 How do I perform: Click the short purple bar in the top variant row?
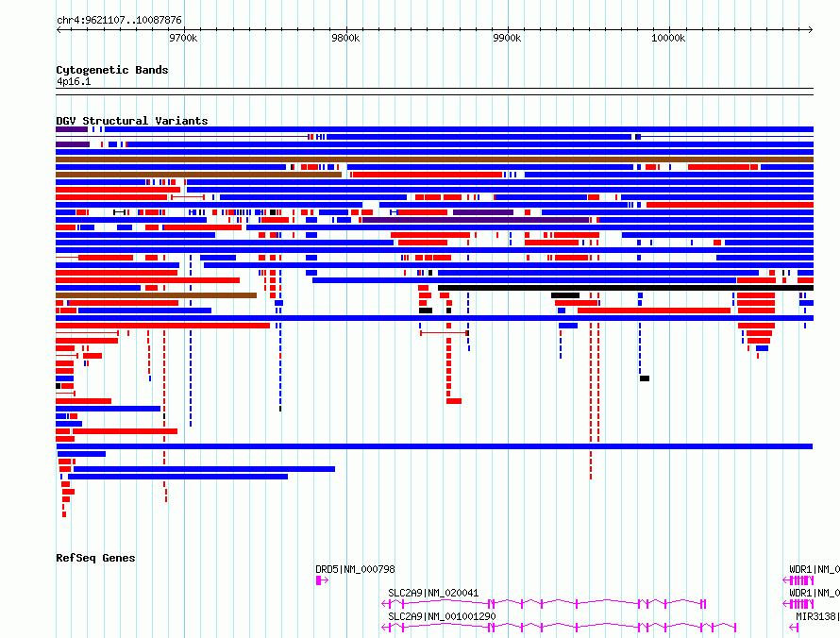(x=72, y=129)
